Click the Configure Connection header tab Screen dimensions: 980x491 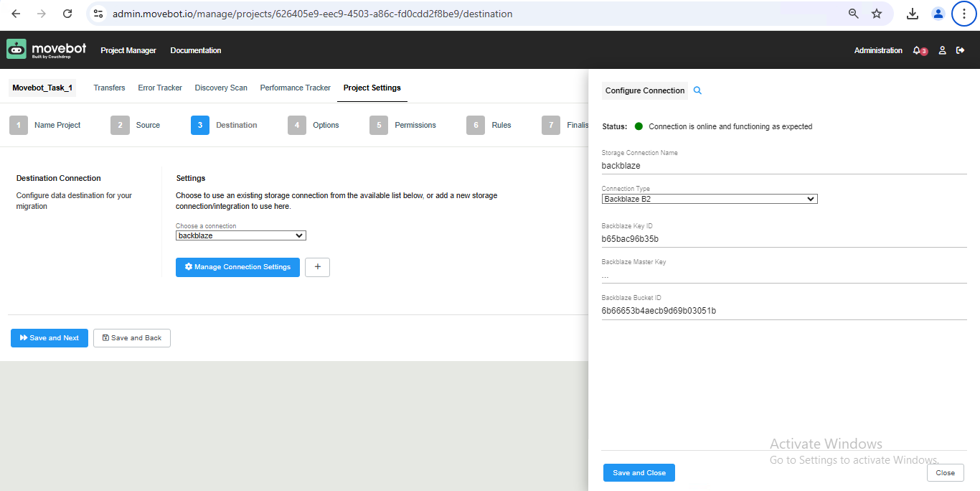tap(645, 90)
